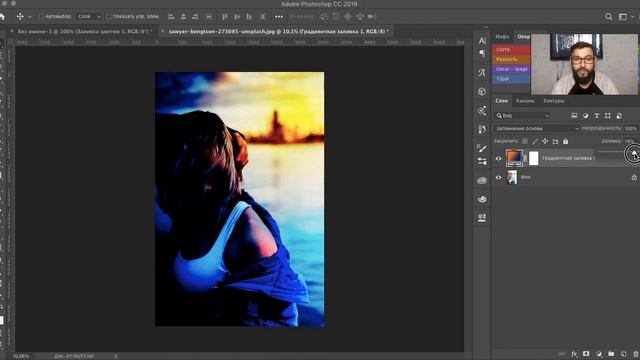Toggle lock all (padlock) in Закрепить row
The height and width of the screenshot is (360, 640).
pyautogui.click(x=565, y=141)
